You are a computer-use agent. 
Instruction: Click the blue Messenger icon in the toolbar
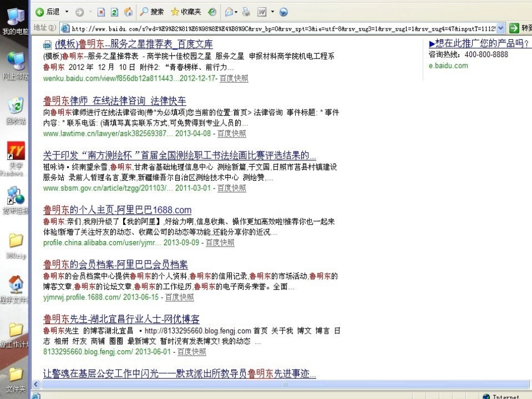coord(283,12)
